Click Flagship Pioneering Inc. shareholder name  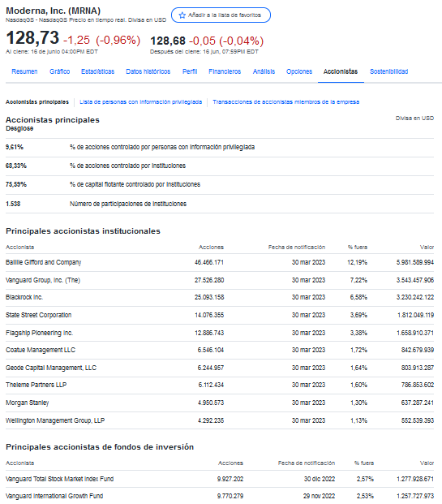pyautogui.click(x=39, y=333)
